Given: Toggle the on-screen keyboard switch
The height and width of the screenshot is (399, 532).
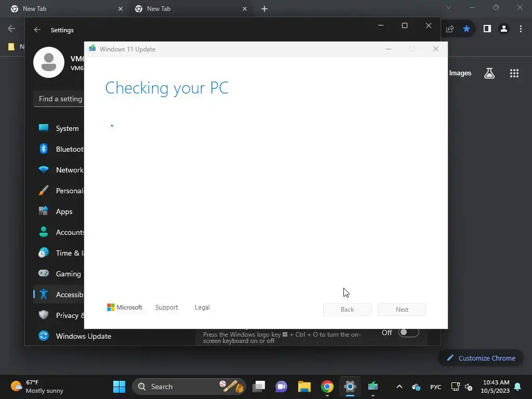Looking at the screenshot, I should [408, 332].
